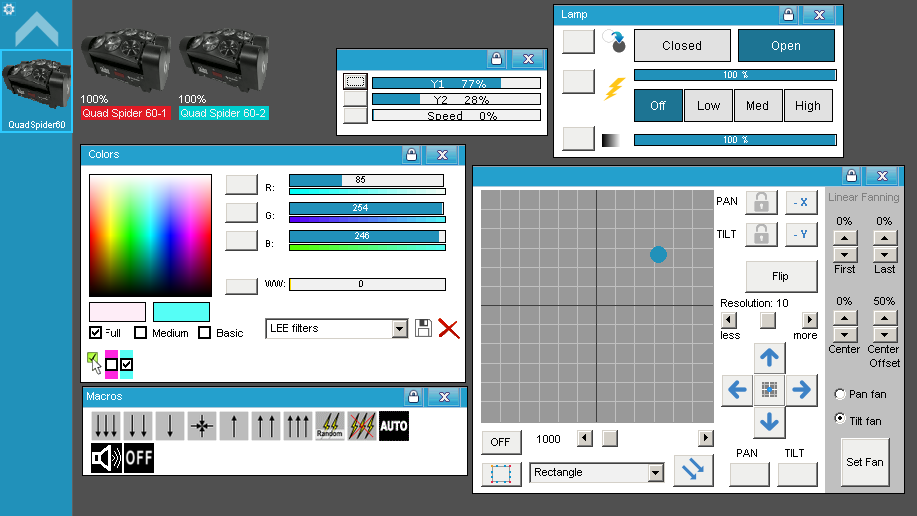Move position up with the blue arrow
This screenshot has height=516, width=917.
pyautogui.click(x=769, y=357)
